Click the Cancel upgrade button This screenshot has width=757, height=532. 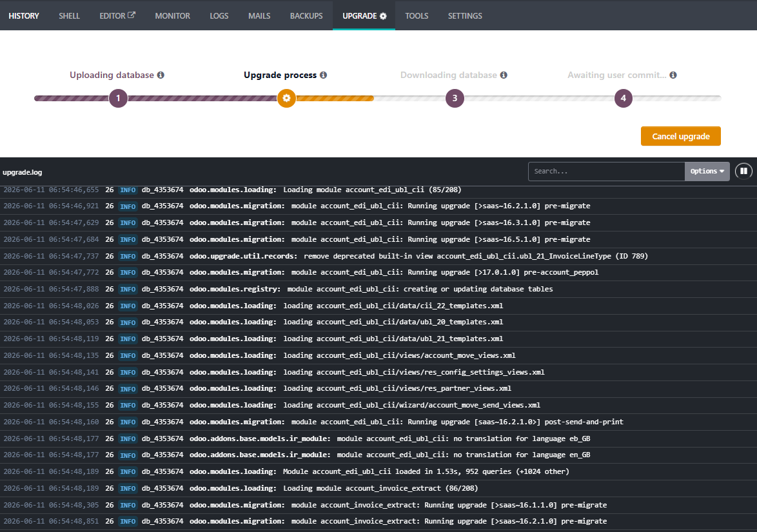click(681, 136)
